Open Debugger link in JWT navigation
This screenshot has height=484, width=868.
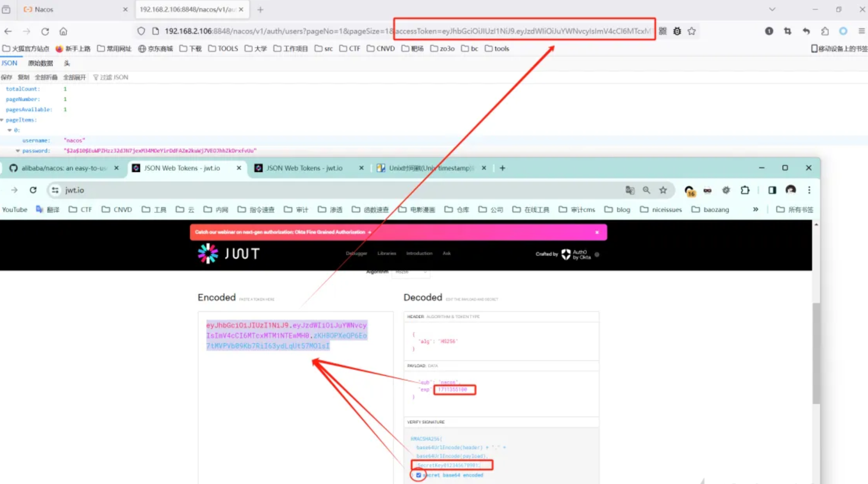[x=356, y=253]
